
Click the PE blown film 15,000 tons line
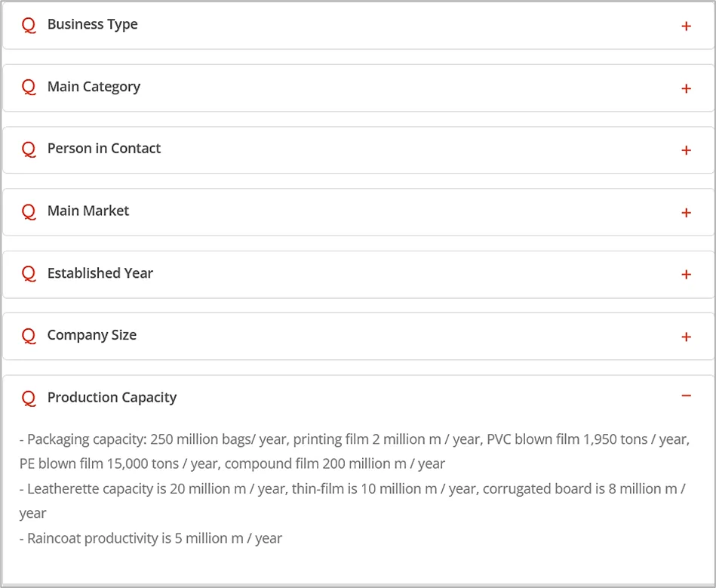(232, 464)
